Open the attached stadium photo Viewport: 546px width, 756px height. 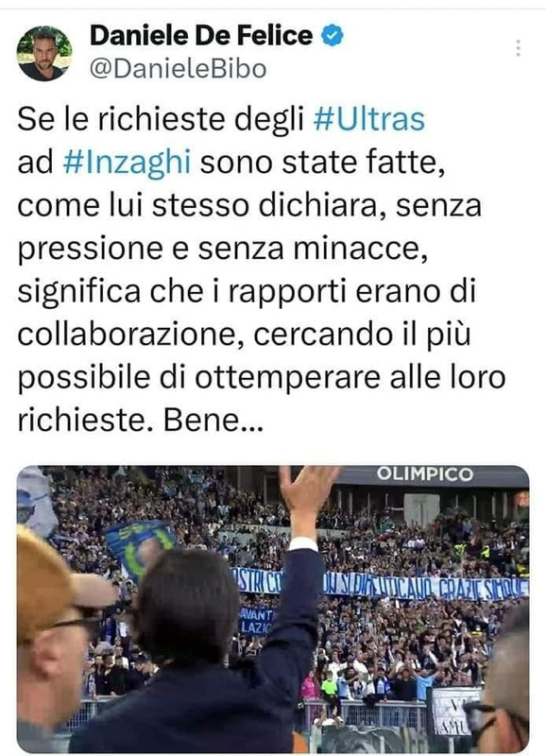click(x=273, y=609)
